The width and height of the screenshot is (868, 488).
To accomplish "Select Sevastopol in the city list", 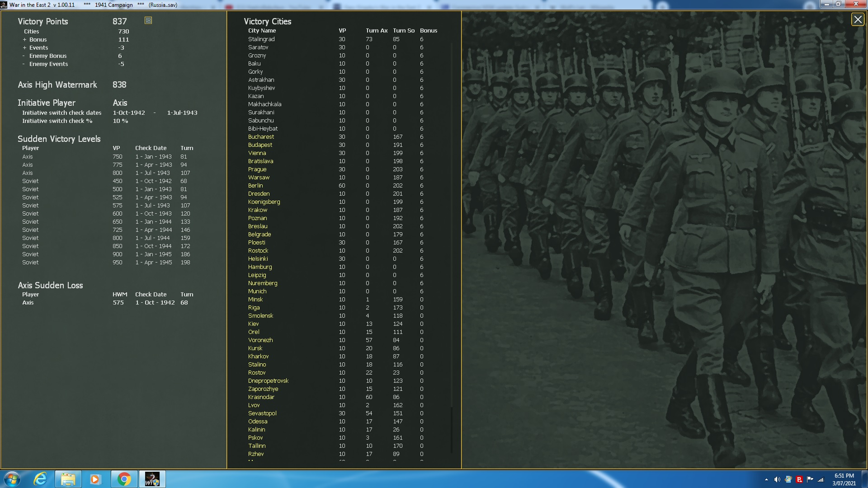I will pyautogui.click(x=262, y=413).
